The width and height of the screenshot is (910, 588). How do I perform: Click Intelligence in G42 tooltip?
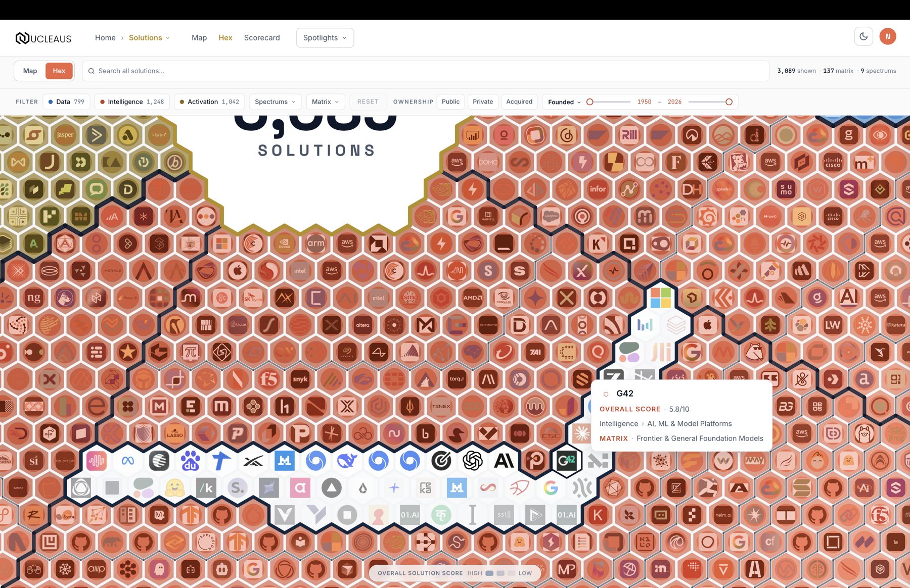(619, 424)
